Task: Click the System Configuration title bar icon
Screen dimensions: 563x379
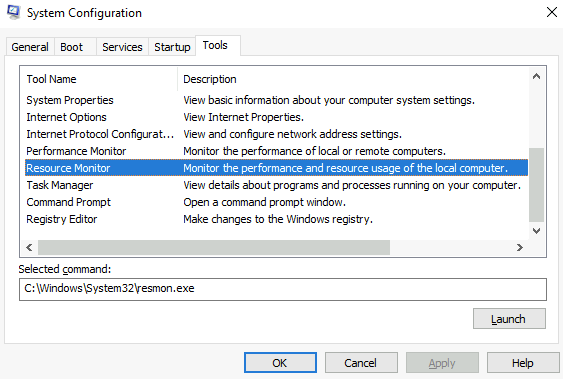Action: click(14, 12)
